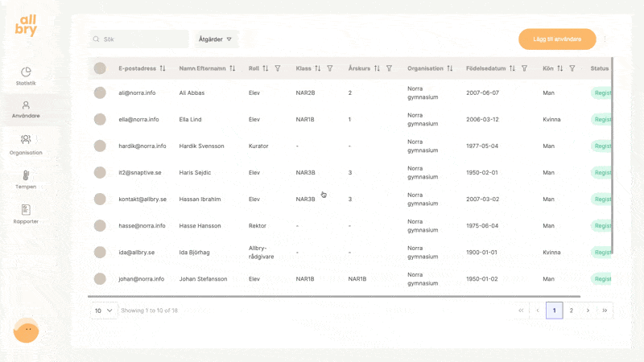Click Lägg till användare button
The height and width of the screenshot is (362, 644).
pos(557,39)
